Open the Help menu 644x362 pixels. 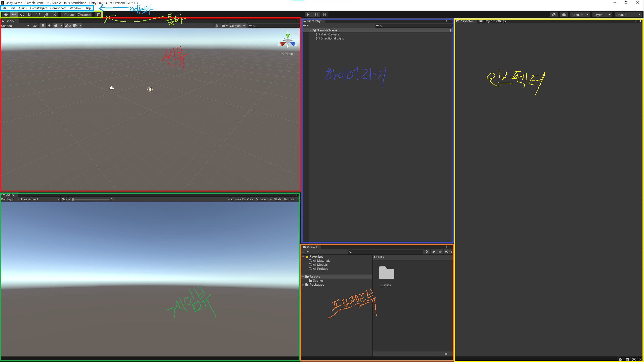point(88,8)
